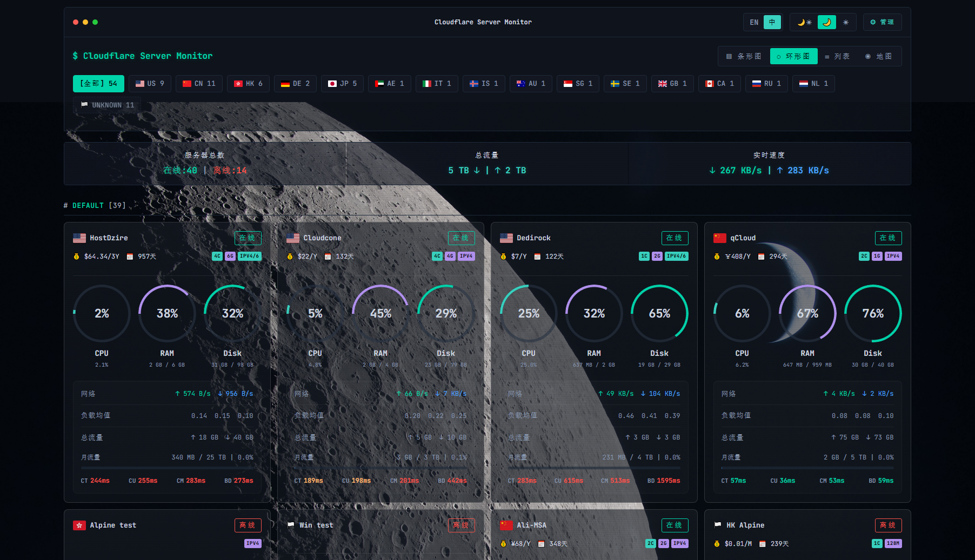Filter servers by HK 6
The height and width of the screenshot is (560, 975).
click(x=248, y=84)
